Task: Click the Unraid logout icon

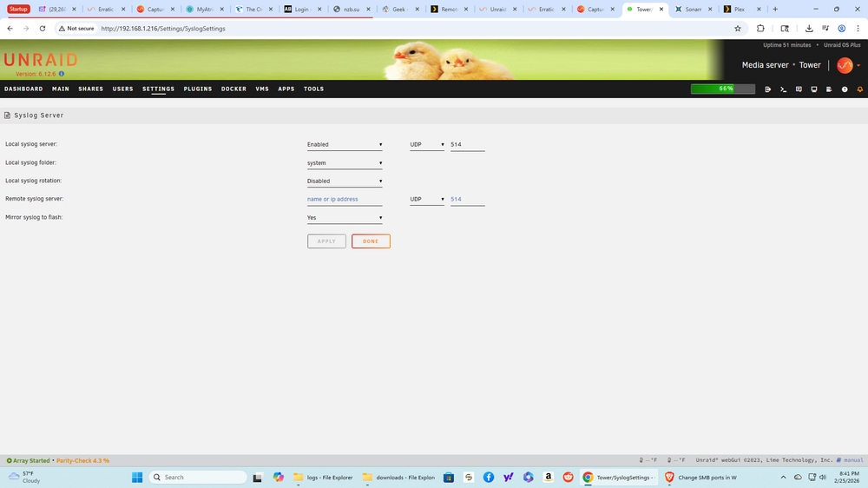Action: pyautogui.click(x=768, y=89)
